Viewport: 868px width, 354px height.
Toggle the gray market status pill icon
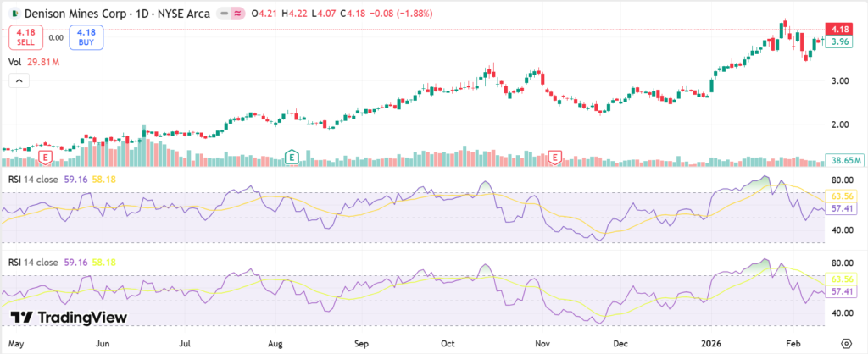point(221,13)
